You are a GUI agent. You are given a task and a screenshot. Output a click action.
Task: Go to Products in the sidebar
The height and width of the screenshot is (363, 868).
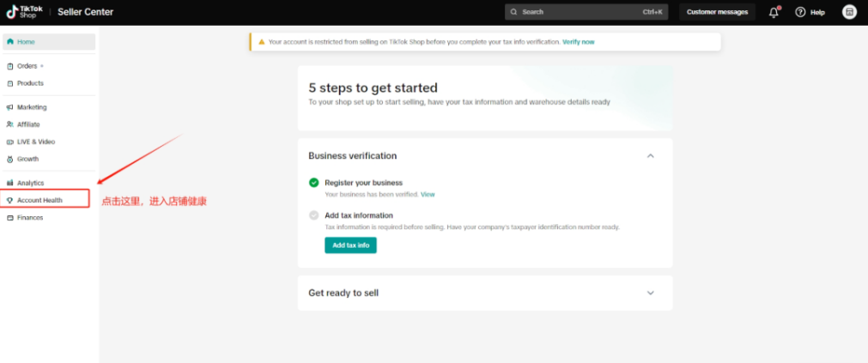(x=30, y=83)
